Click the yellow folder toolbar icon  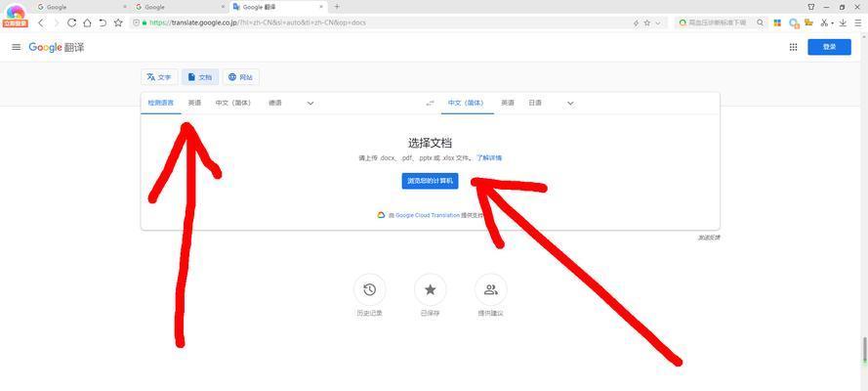pyautogui.click(x=808, y=22)
